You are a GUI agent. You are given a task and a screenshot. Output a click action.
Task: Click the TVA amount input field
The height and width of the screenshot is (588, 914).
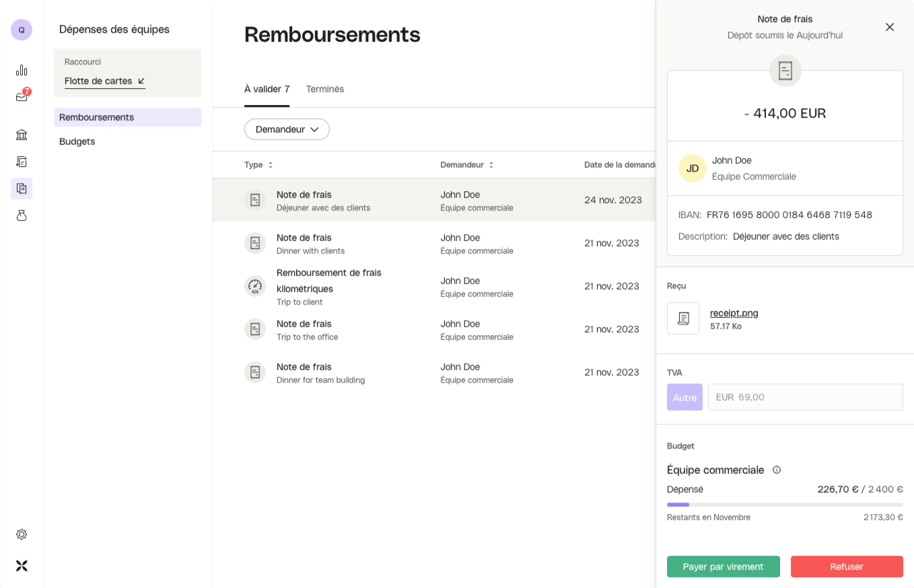(x=805, y=397)
